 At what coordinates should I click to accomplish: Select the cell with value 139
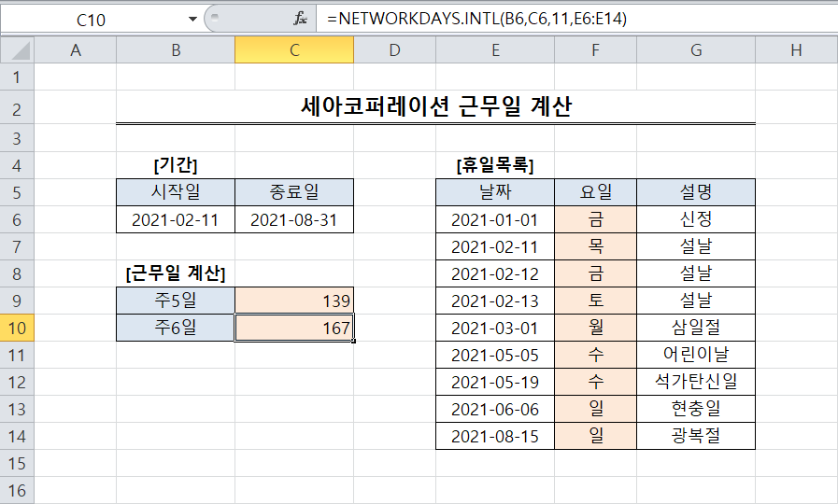click(294, 301)
